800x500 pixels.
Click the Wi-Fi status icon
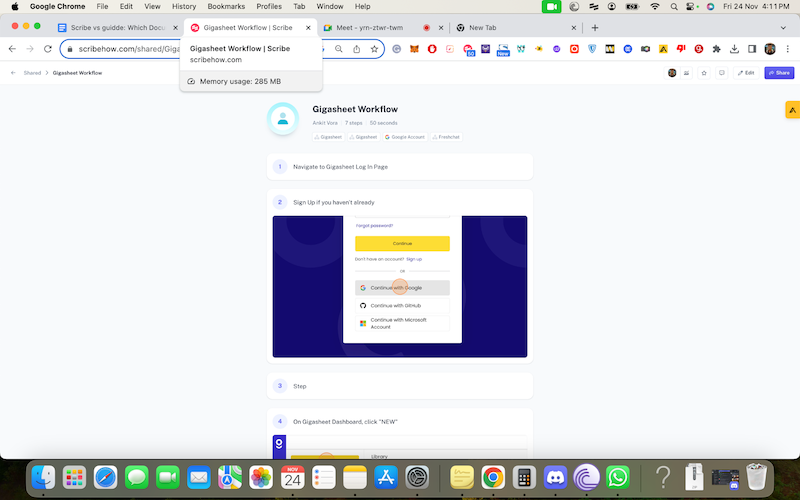(x=655, y=7)
